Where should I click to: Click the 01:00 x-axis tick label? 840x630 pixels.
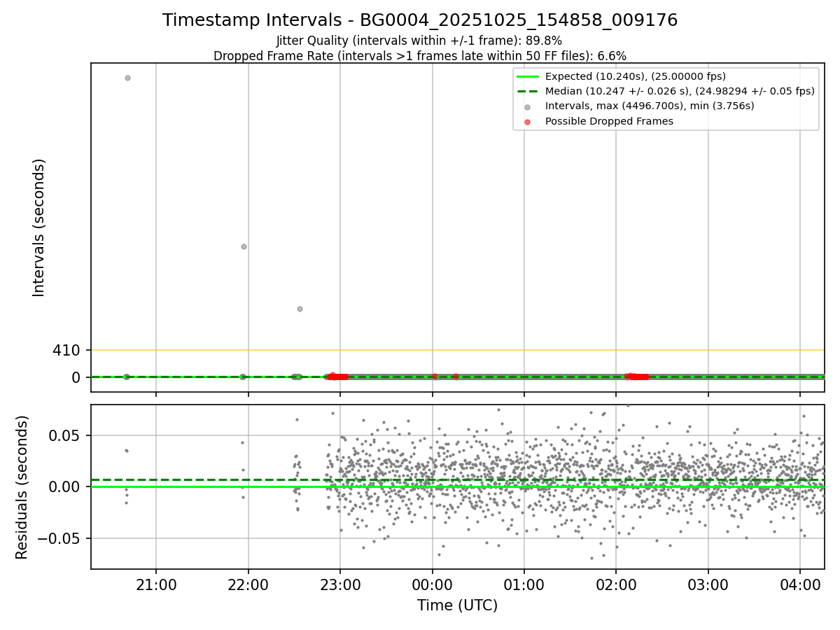point(524,584)
